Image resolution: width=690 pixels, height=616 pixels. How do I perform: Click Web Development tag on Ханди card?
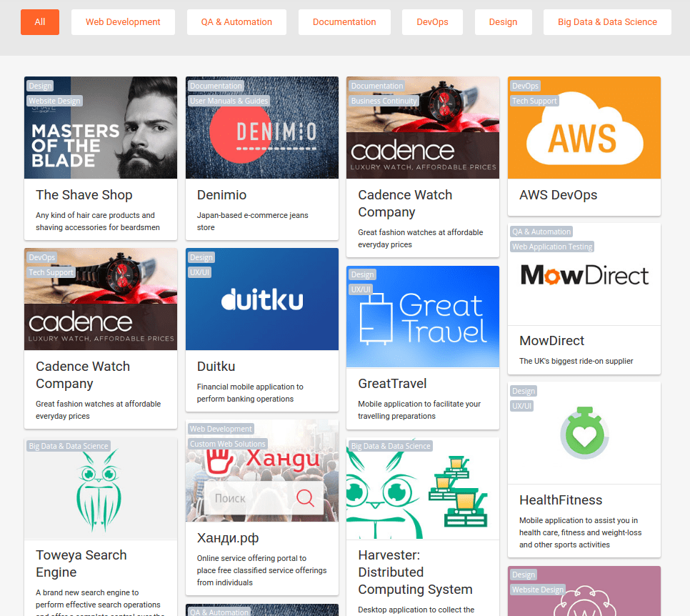tap(221, 429)
